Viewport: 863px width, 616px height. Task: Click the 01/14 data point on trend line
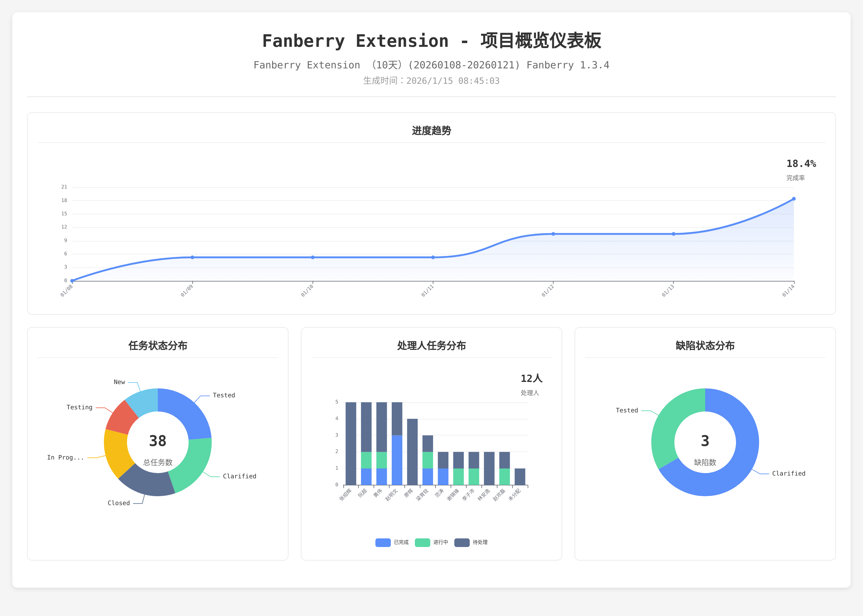(794, 199)
